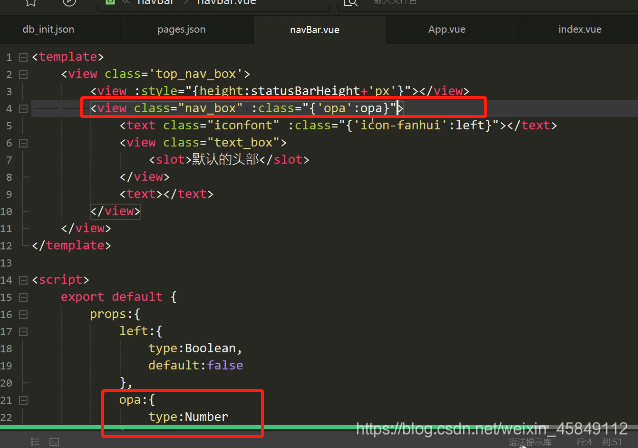Open the terminal icon in status bar
Screen dimensions: 638x448
[x=54, y=442]
